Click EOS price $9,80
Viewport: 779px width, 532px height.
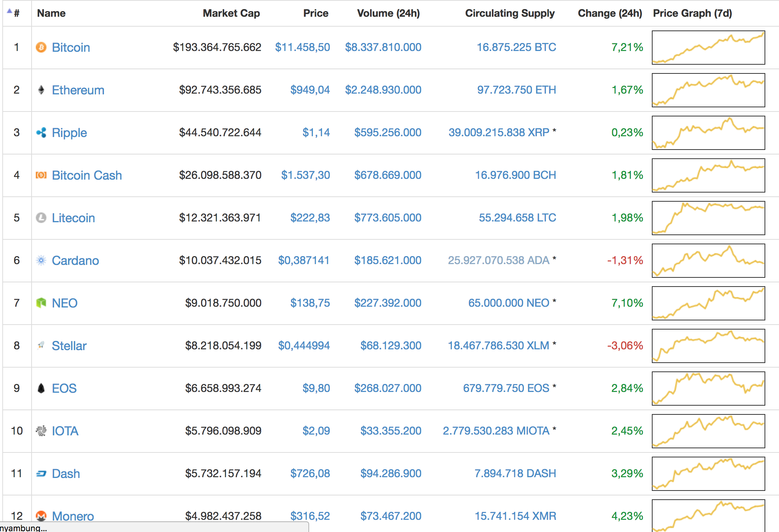(x=316, y=388)
